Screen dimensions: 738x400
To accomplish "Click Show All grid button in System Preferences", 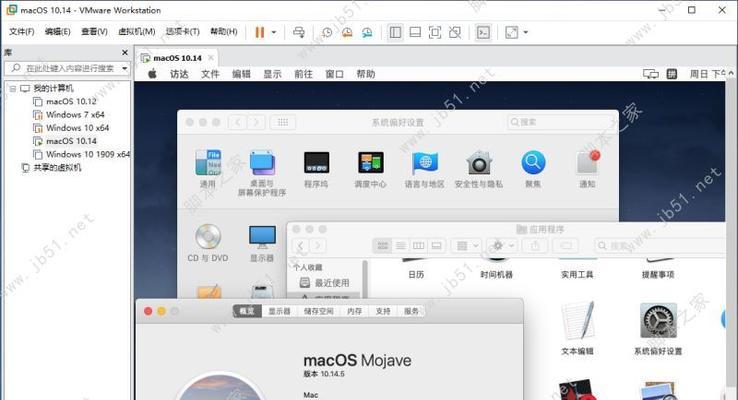I will [x=283, y=122].
